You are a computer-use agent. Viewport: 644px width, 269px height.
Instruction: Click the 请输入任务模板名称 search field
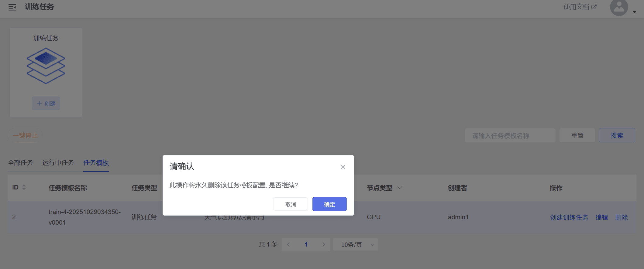tap(510, 136)
